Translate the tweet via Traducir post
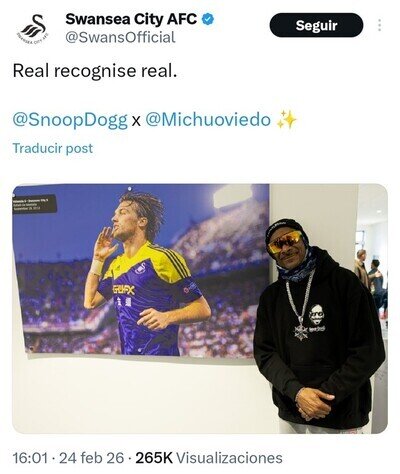 point(53,148)
